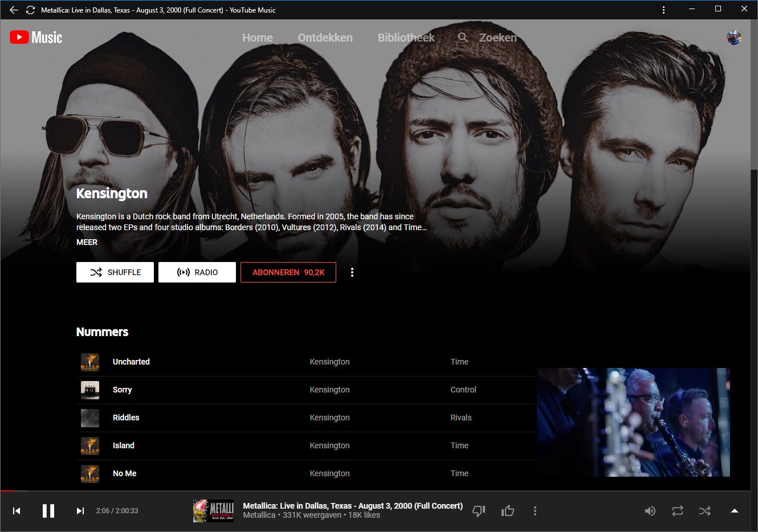
Task: Open Kensington artist options menu
Action: pos(352,272)
